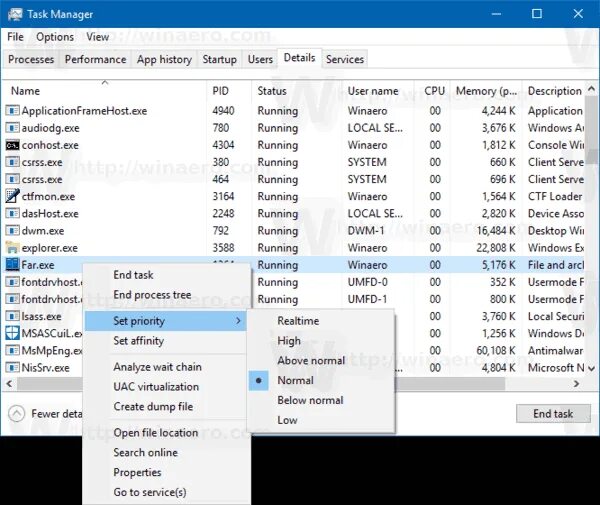Viewport: 600px width, 505px height.
Task: Select Analyze wait chain
Action: point(165,367)
